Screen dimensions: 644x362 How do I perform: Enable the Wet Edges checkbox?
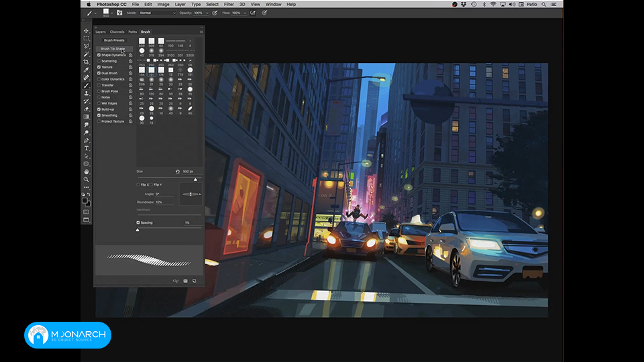tap(99, 103)
